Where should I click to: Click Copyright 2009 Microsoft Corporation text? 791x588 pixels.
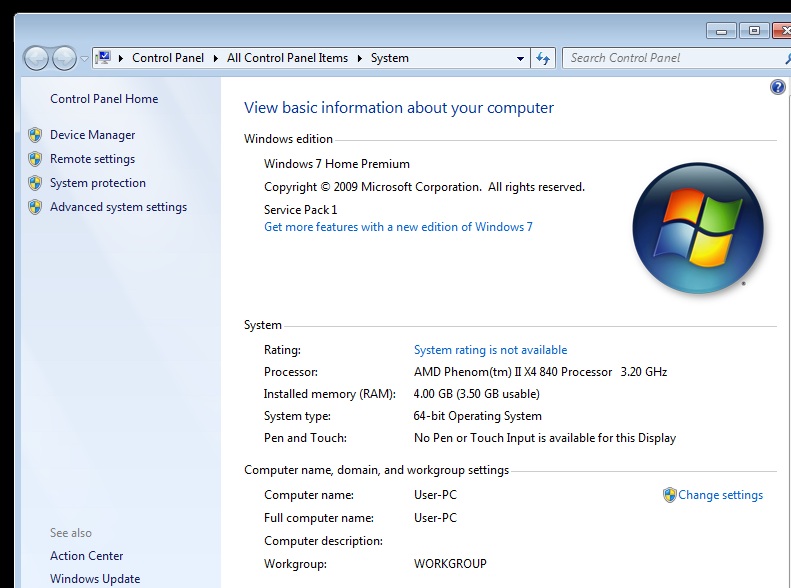pyautogui.click(x=424, y=187)
